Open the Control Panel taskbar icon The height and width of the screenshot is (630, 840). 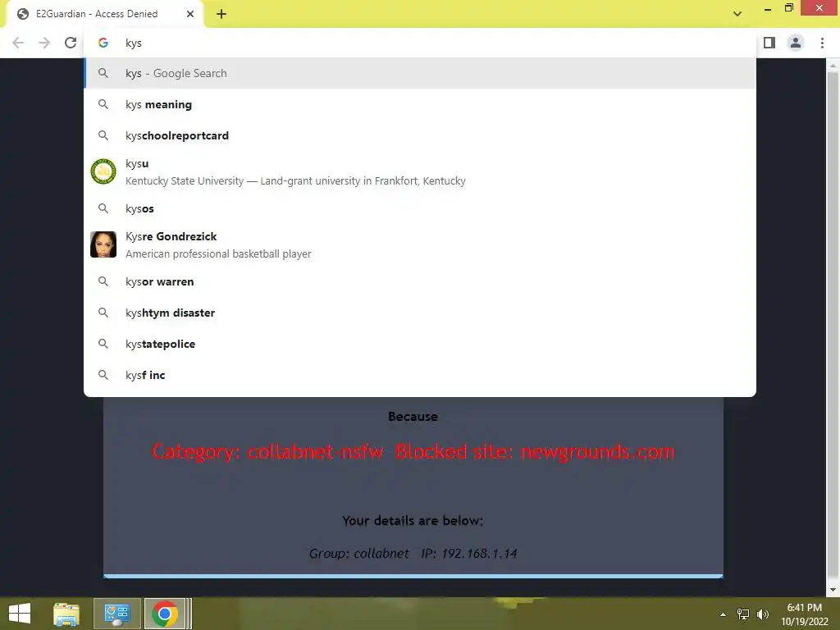tap(117, 614)
